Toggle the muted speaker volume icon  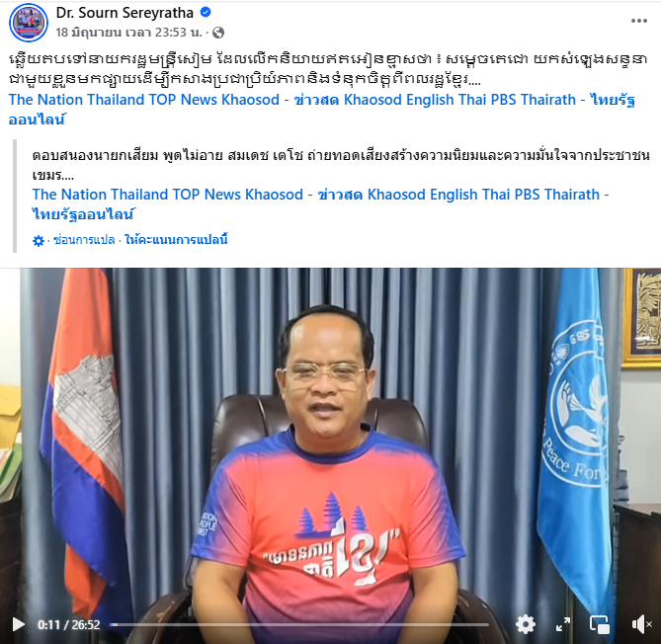click(x=641, y=624)
